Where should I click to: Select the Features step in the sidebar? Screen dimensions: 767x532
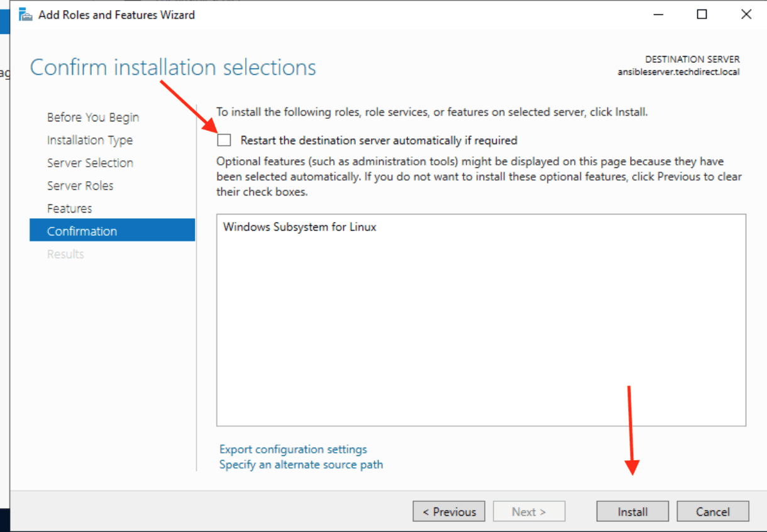coord(69,208)
